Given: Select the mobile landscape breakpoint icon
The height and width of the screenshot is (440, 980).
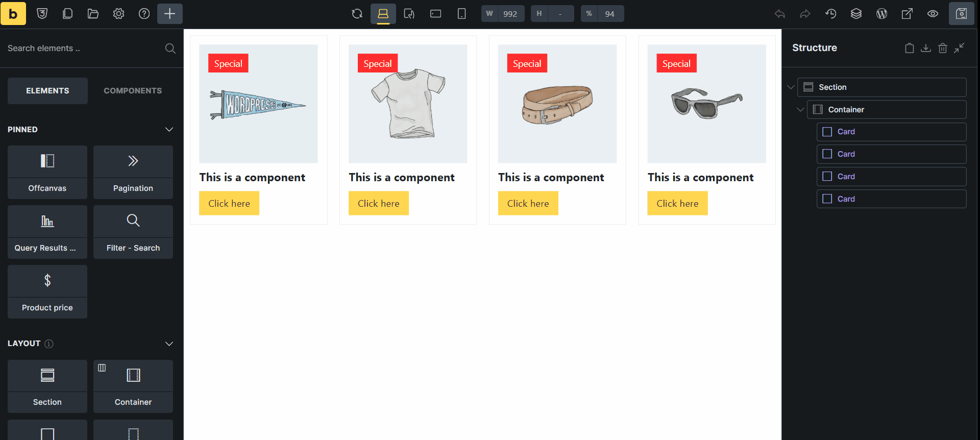Looking at the screenshot, I should click(x=435, y=14).
